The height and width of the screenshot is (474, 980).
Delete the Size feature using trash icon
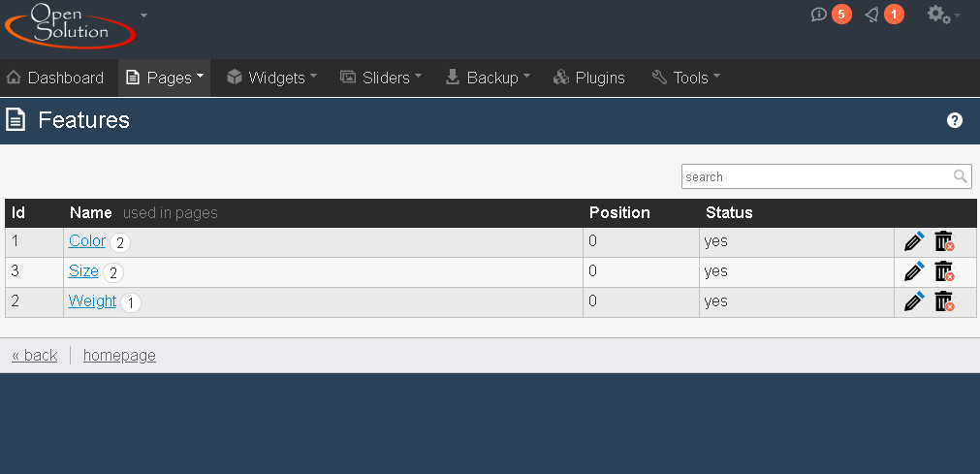(944, 271)
